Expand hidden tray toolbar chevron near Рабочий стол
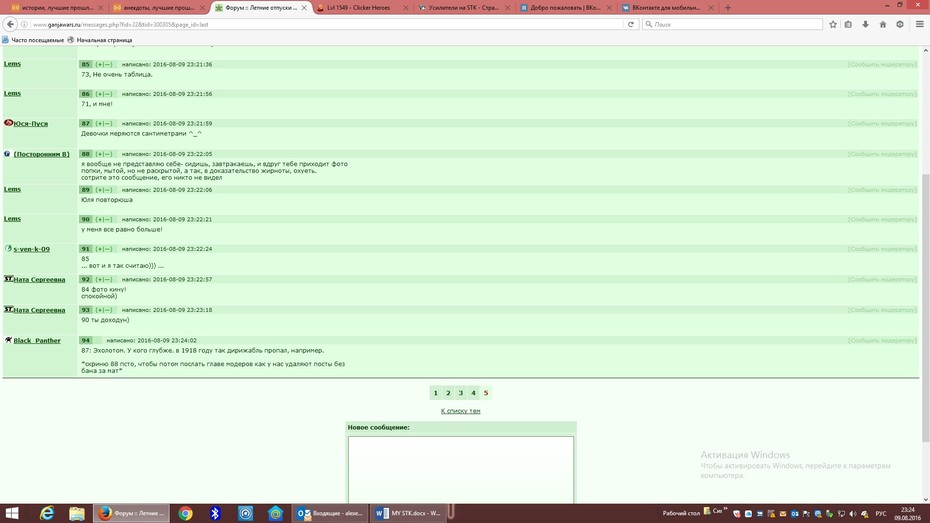This screenshot has width=930, height=523. tap(725, 509)
